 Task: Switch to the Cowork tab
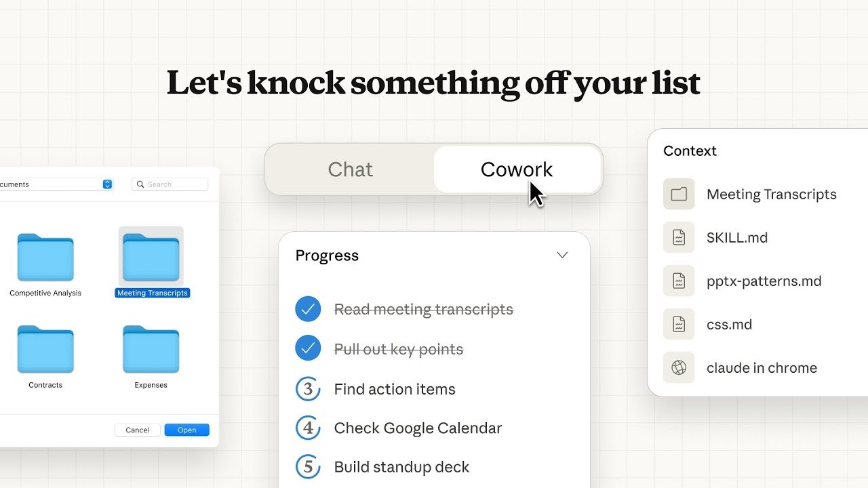[x=517, y=169]
